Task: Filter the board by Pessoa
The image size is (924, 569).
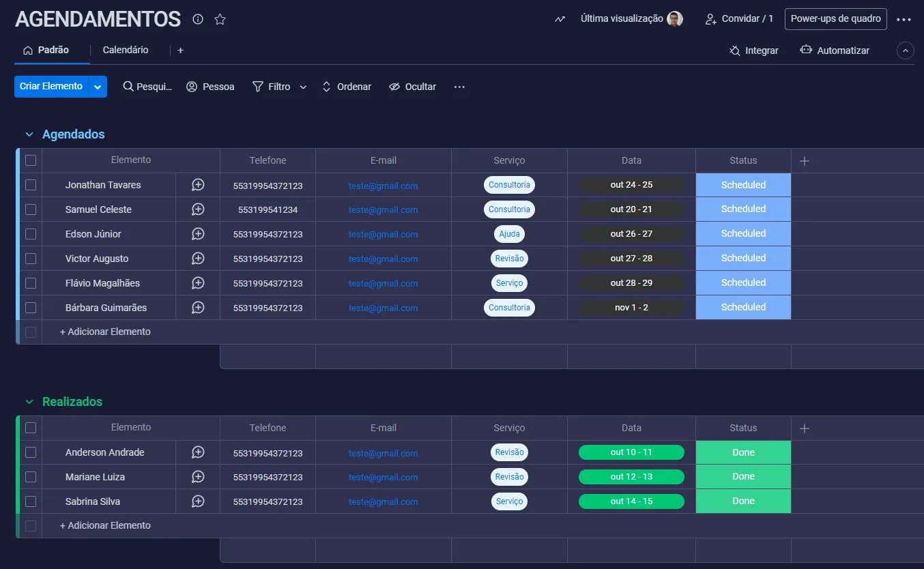Action: (210, 87)
